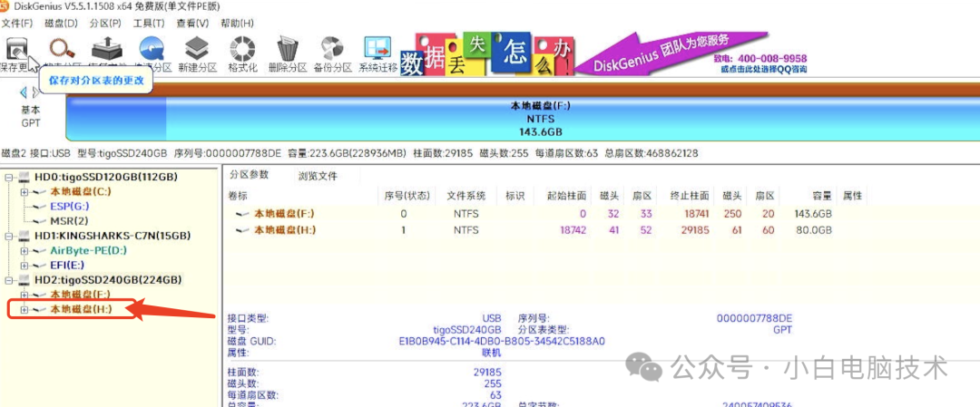Collapse the HD1:KINGSHARKS-C7N tree node
Viewport: 980px width, 407px height.
(9, 236)
